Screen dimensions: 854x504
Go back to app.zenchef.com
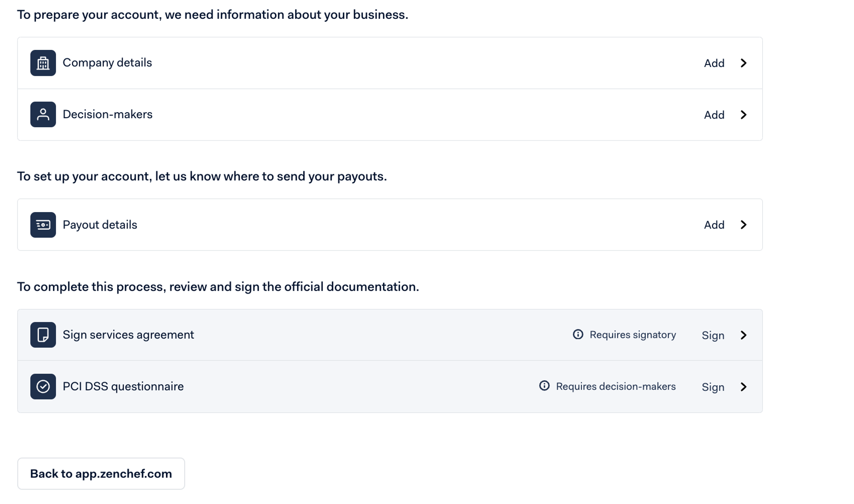coord(101,474)
